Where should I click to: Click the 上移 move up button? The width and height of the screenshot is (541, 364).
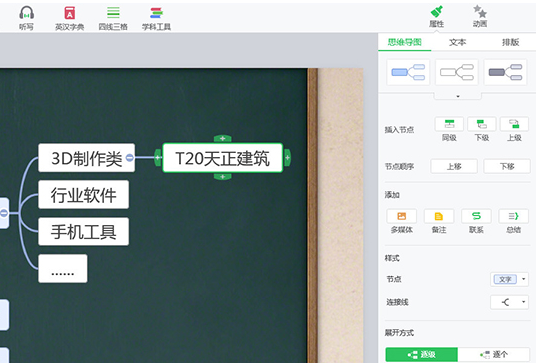coord(454,166)
